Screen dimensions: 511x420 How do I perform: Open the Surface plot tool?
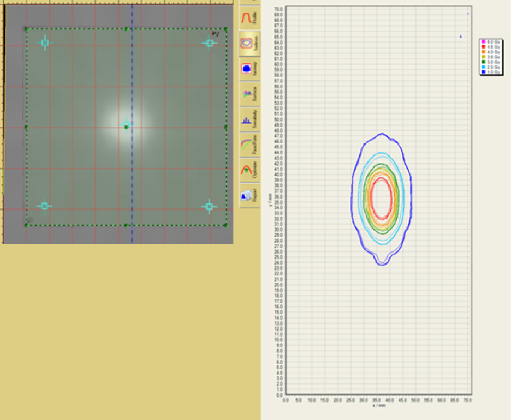249,94
